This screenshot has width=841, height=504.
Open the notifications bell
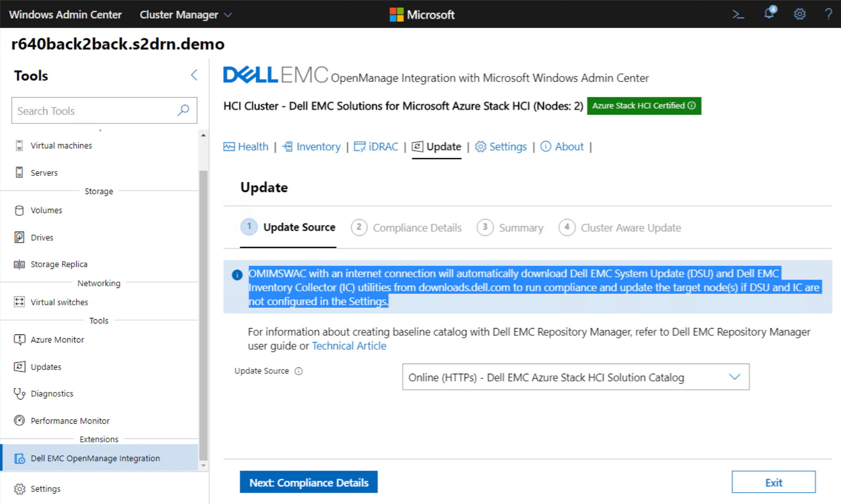pyautogui.click(x=770, y=13)
